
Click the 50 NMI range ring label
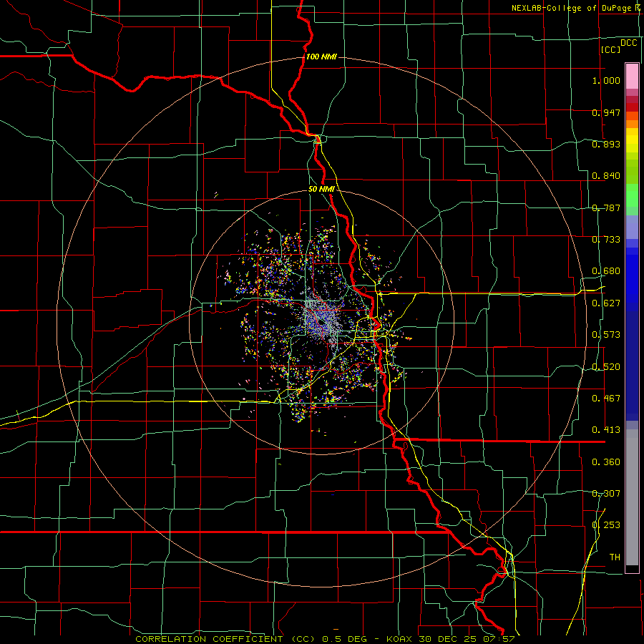pos(321,189)
